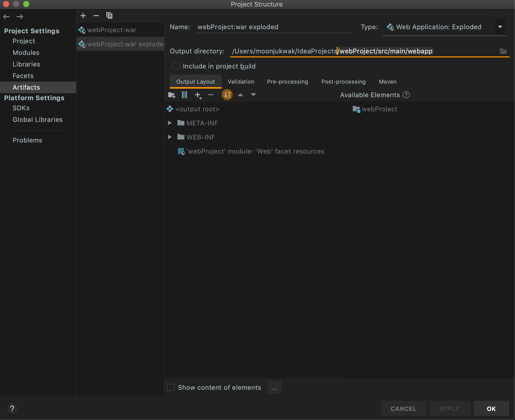This screenshot has height=420, width=515.
Task: Click the browse folder icon for Output directory
Action: point(503,51)
